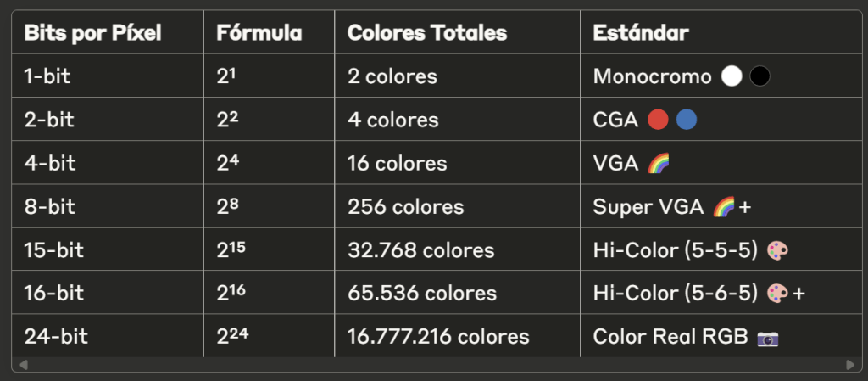Click the rainbow emoji beside Super VGA
Image resolution: width=868 pixels, height=381 pixels.
coord(723,206)
